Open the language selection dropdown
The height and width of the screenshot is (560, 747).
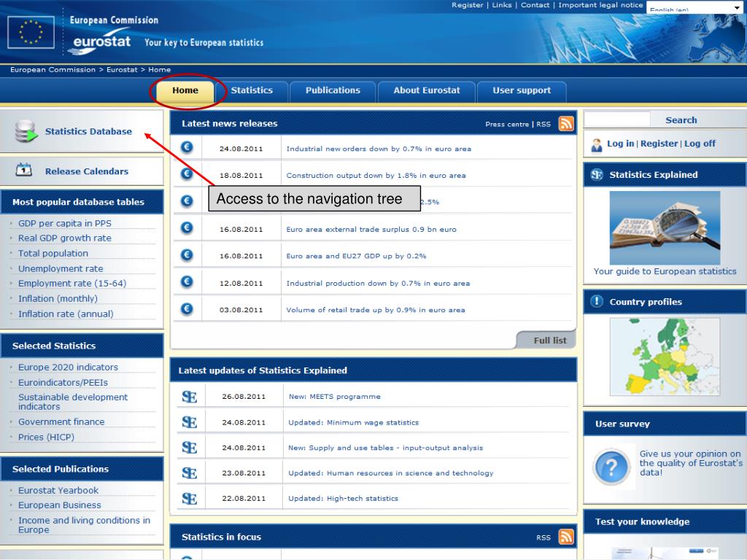point(694,7)
